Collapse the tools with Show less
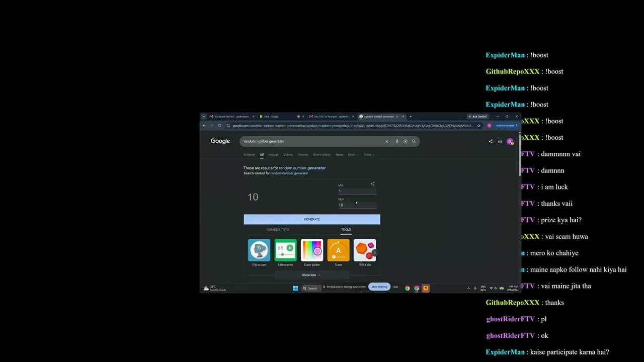The image size is (644, 362). [x=311, y=275]
